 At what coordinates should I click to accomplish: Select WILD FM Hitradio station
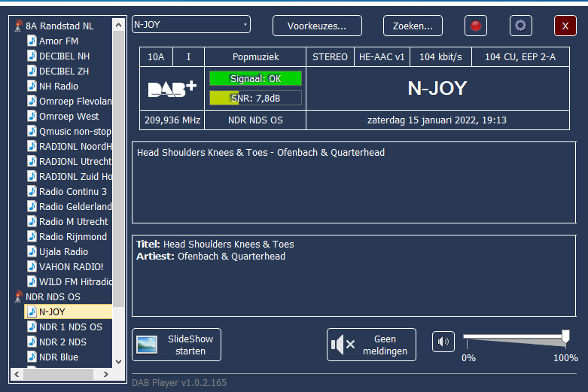75,282
